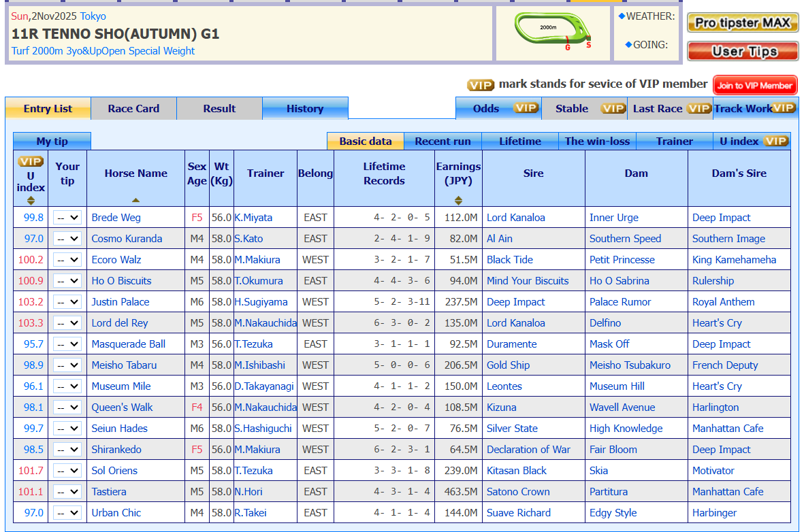Click trainer link N.Hori
804x532 pixels.
248,491
